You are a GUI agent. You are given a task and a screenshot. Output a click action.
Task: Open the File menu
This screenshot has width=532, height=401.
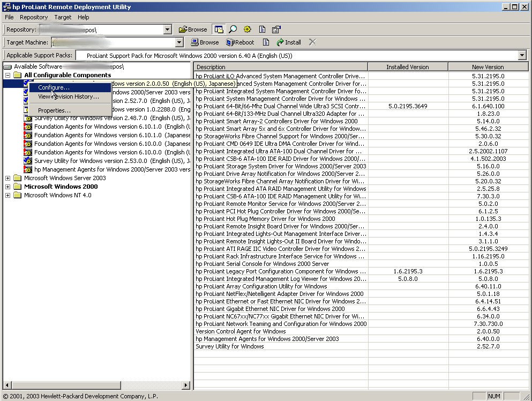[x=9, y=17]
